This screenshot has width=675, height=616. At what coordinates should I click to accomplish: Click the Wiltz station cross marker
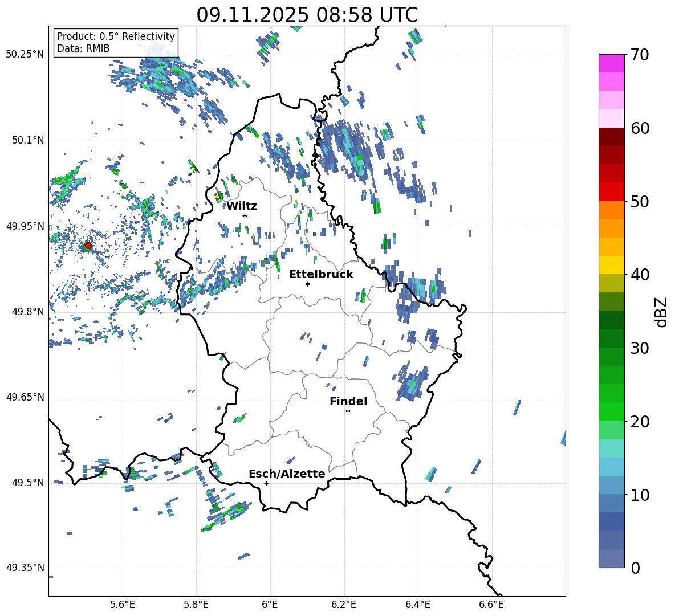pos(245,215)
